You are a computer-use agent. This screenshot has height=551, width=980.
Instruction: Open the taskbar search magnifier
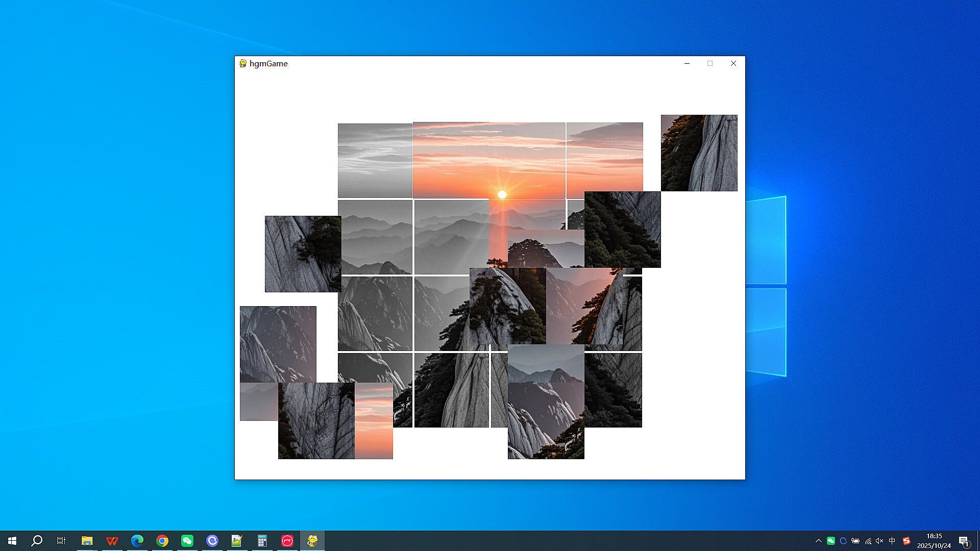click(x=37, y=541)
